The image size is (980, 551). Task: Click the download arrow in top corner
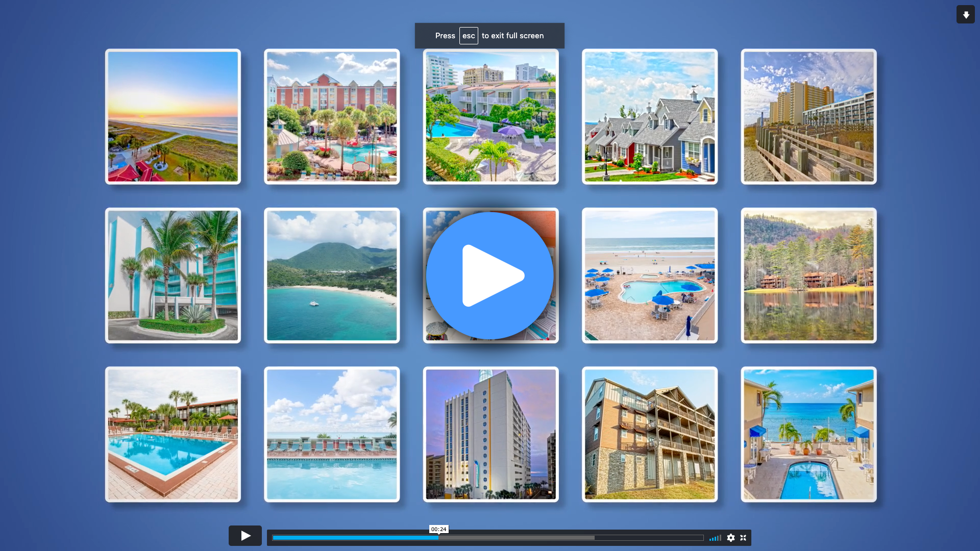point(965,15)
